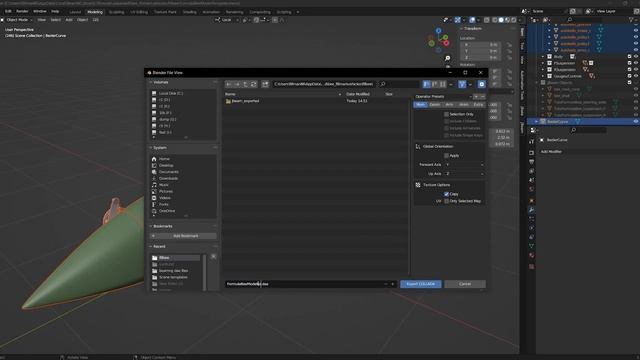Clear recent folders list
The width and height of the screenshot is (640, 360).
click(213, 257)
